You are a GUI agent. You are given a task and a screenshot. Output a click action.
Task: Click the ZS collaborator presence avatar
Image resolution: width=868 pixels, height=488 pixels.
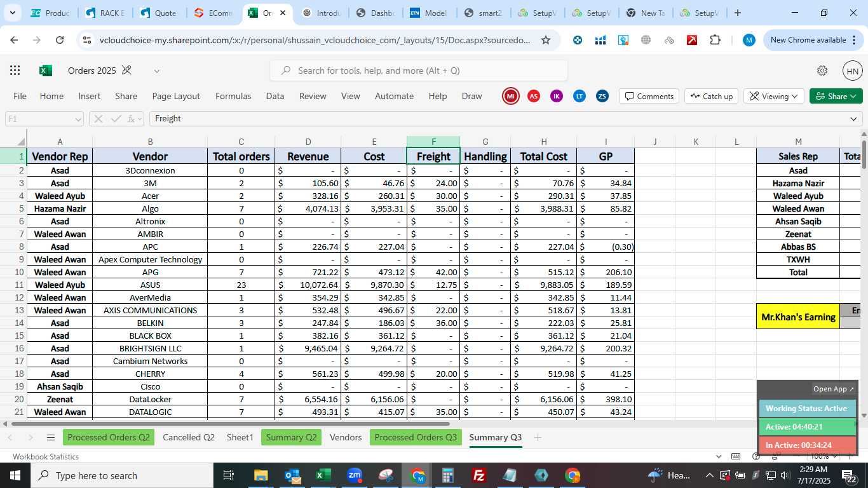602,96
